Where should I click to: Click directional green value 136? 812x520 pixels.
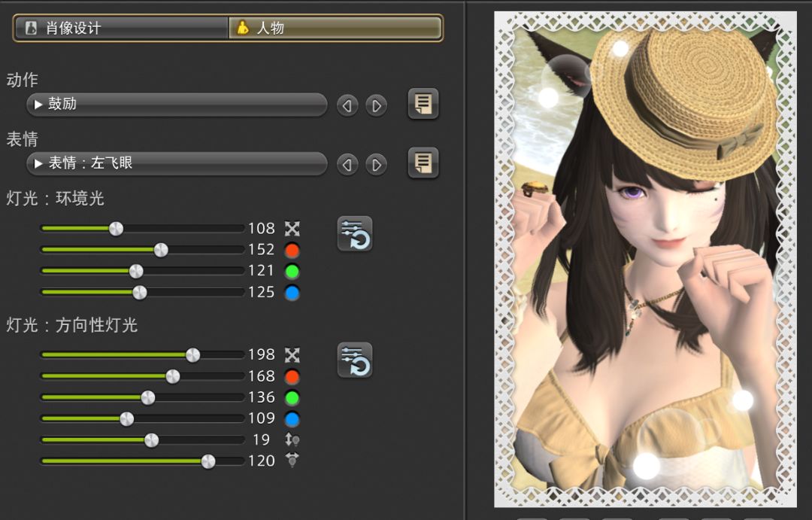click(262, 397)
